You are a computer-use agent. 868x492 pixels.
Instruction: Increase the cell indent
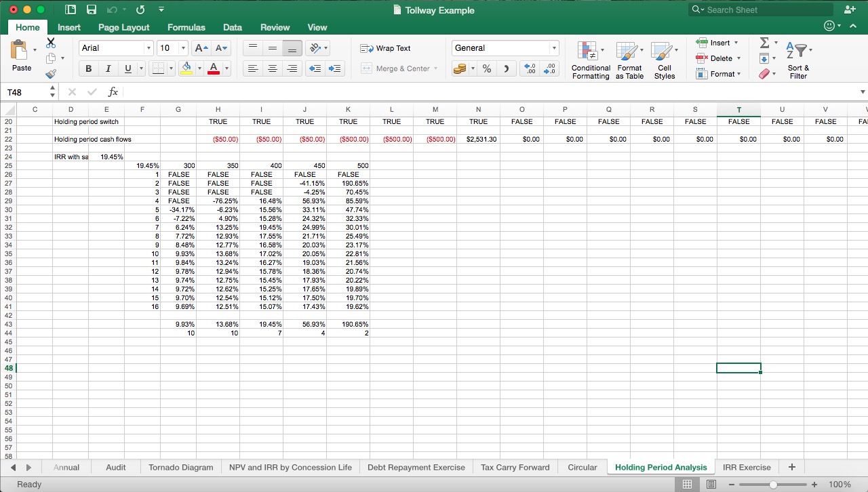pyautogui.click(x=335, y=68)
